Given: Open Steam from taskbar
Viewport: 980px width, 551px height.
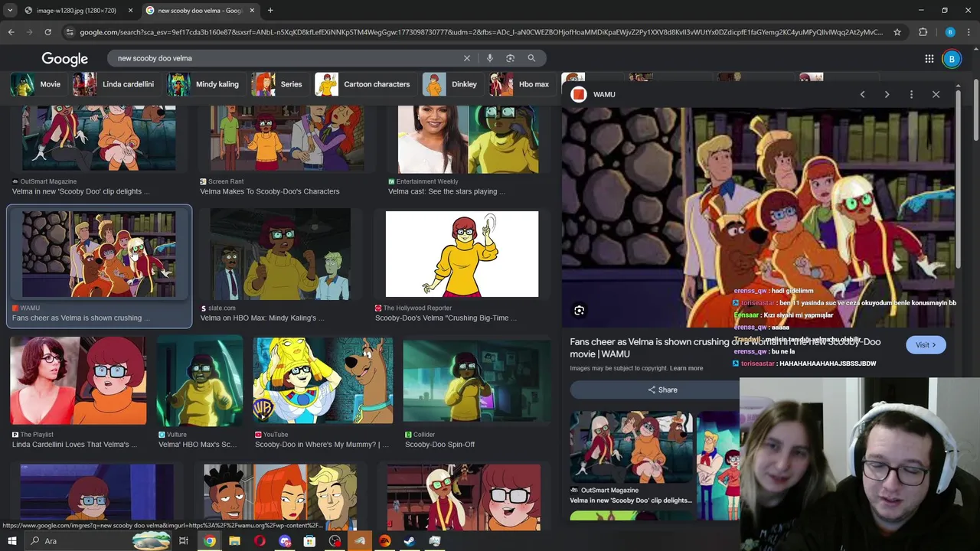Looking at the screenshot, I should coord(410,541).
